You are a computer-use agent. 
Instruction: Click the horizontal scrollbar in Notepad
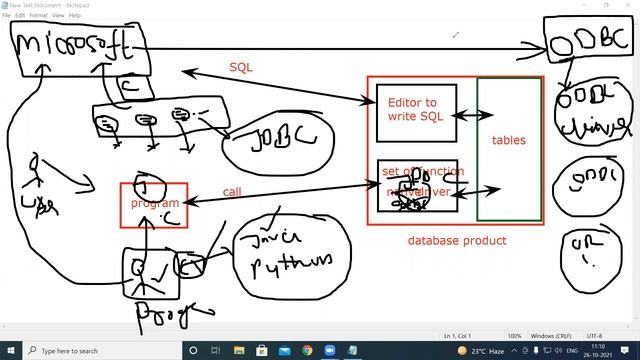pos(316,326)
